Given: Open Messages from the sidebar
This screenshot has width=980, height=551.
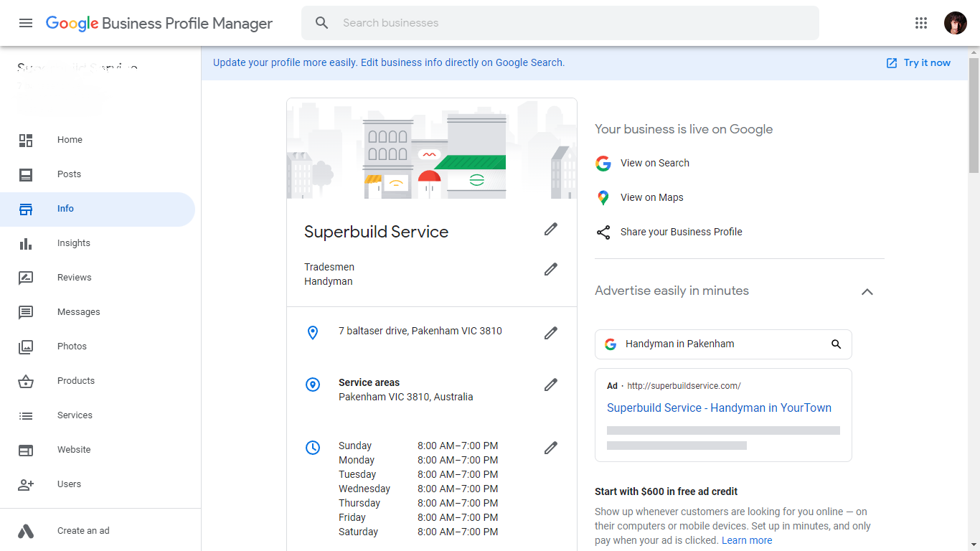Looking at the screenshot, I should coord(78,312).
